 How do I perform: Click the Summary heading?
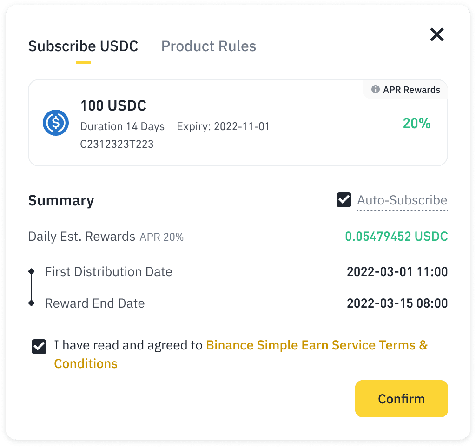click(61, 200)
